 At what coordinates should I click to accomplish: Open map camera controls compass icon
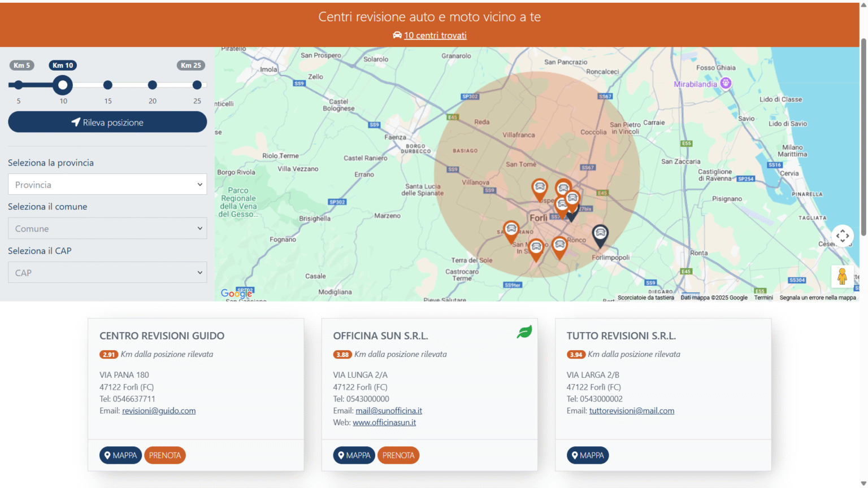click(x=842, y=236)
